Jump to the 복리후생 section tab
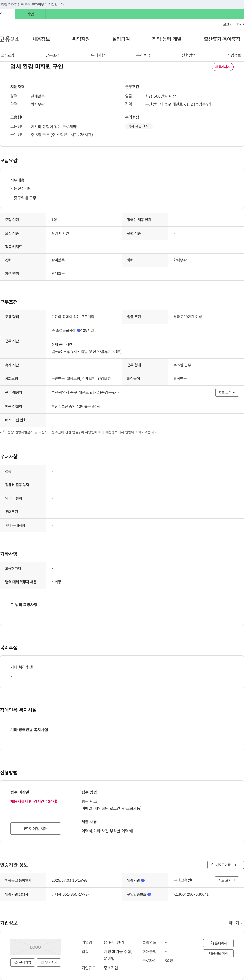244x980 pixels. [143, 55]
